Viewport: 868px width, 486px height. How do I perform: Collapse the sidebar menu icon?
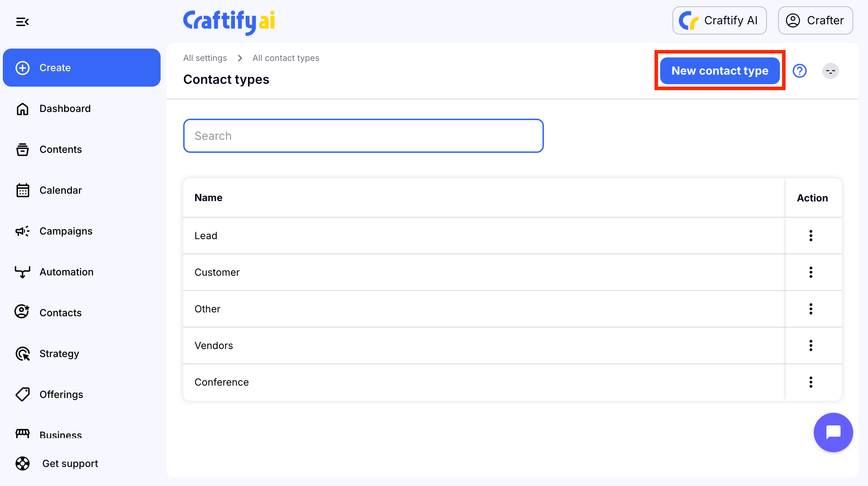[x=22, y=22]
